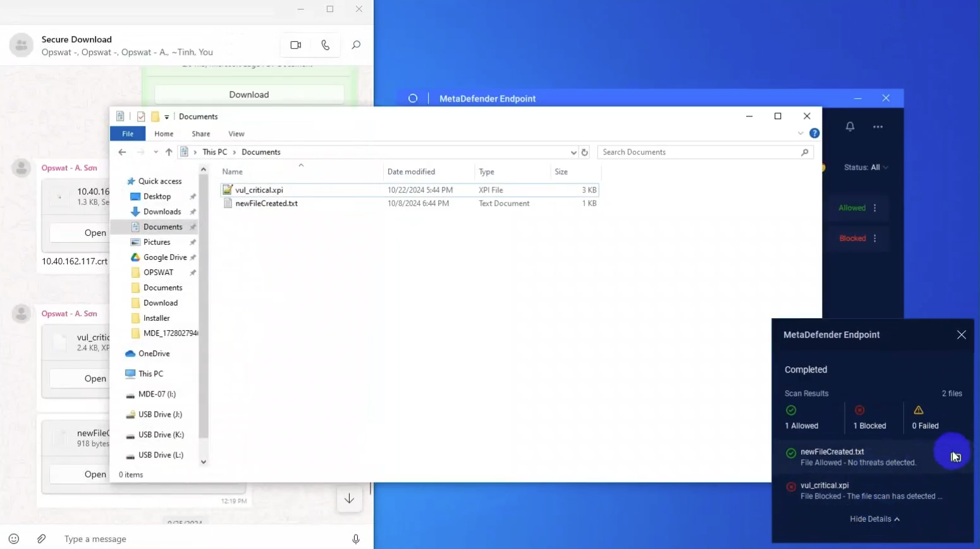Expand the ribbon with the chevron
Image resolution: width=980 pixels, height=549 pixels.
800,133
